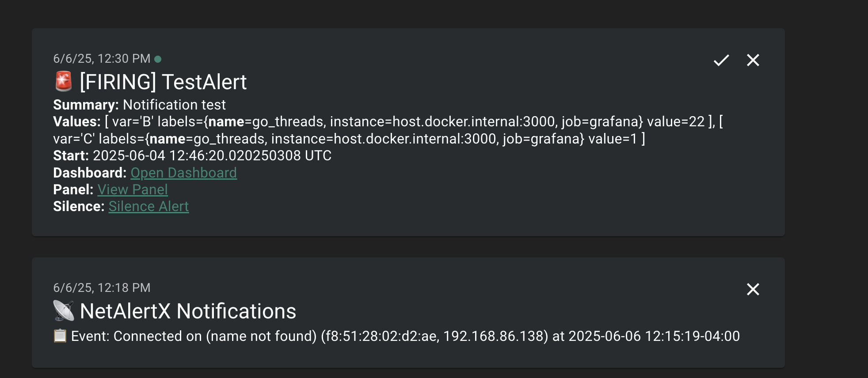
Task: Click the View Panel link
Action: point(132,189)
